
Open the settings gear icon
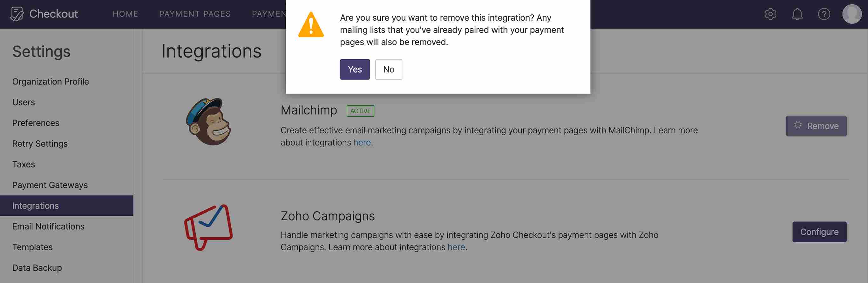point(770,14)
